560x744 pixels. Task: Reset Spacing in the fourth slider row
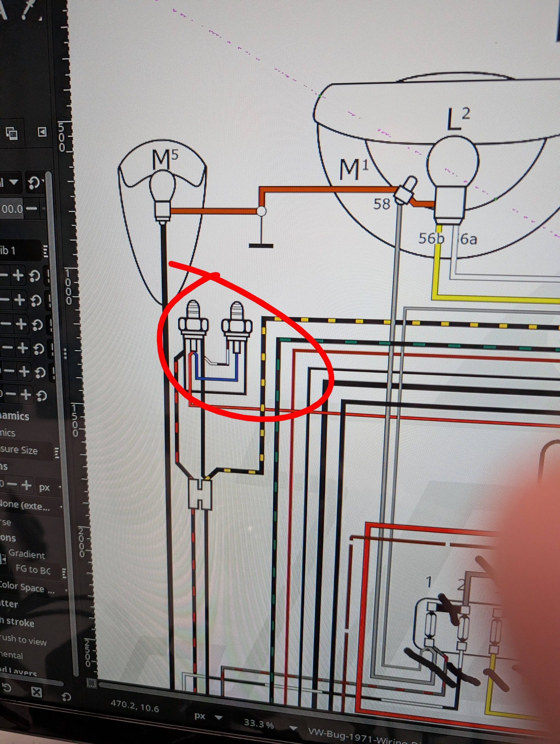click(38, 349)
